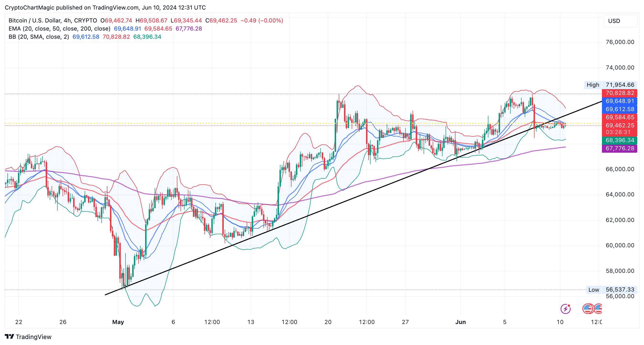Click the TradingView logo at the bottom
This screenshot has width=644, height=345.
28,337
